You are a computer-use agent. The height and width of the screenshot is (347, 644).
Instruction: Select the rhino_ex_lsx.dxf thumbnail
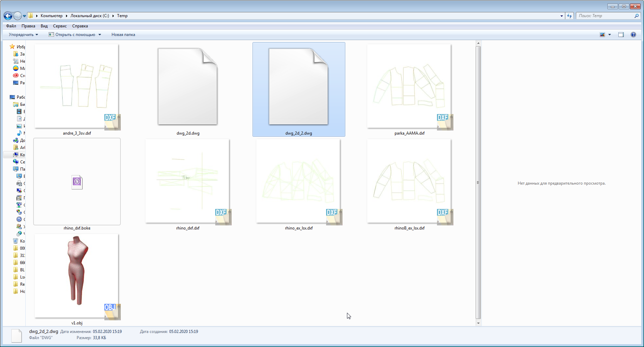(298, 181)
